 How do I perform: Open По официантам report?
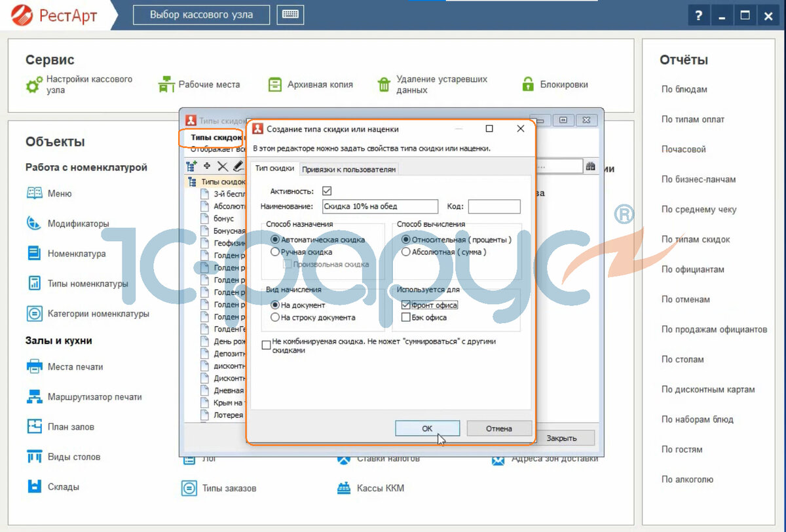[x=693, y=269]
